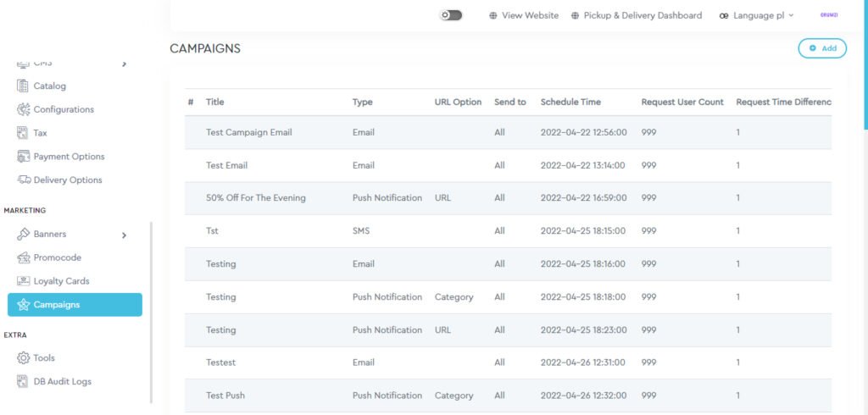The image size is (868, 415).
Task: Click the sidebar vertical scrollbar
Action: tap(151, 312)
